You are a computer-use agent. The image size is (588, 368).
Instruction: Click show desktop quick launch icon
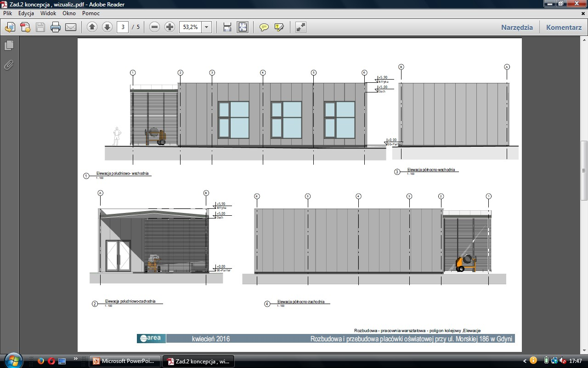62,361
